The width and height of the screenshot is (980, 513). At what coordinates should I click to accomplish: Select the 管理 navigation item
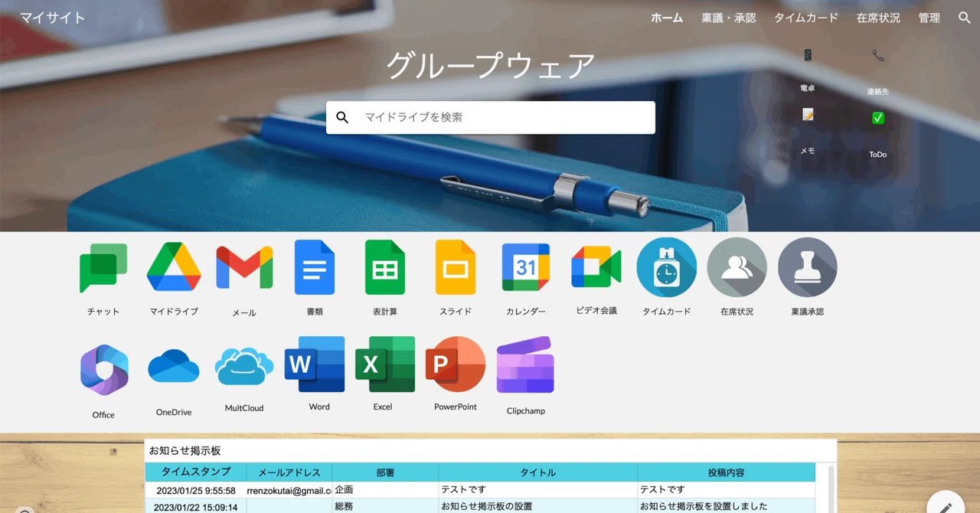[929, 18]
